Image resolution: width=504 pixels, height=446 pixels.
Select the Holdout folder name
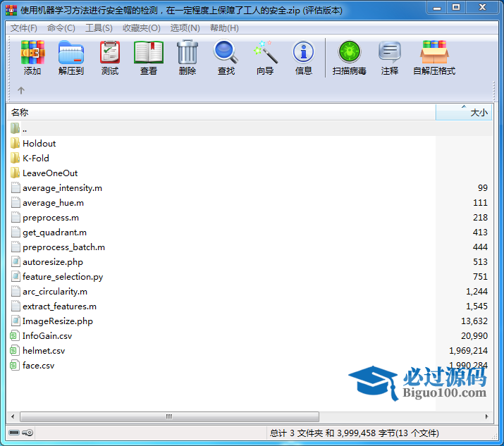coord(39,144)
